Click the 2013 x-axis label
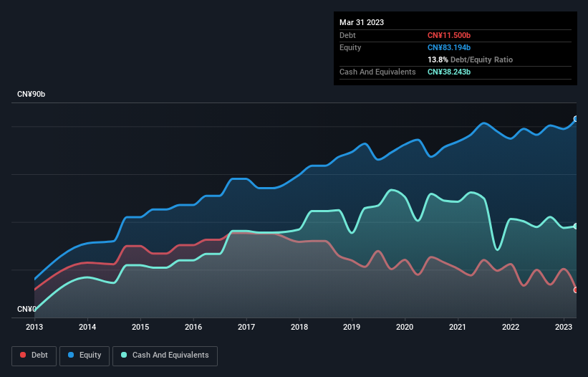 pyautogui.click(x=34, y=327)
